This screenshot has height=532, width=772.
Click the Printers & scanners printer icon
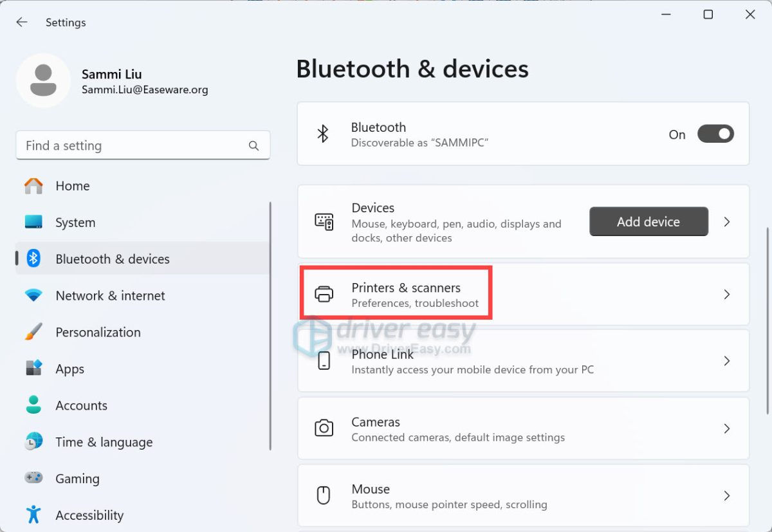pyautogui.click(x=324, y=295)
